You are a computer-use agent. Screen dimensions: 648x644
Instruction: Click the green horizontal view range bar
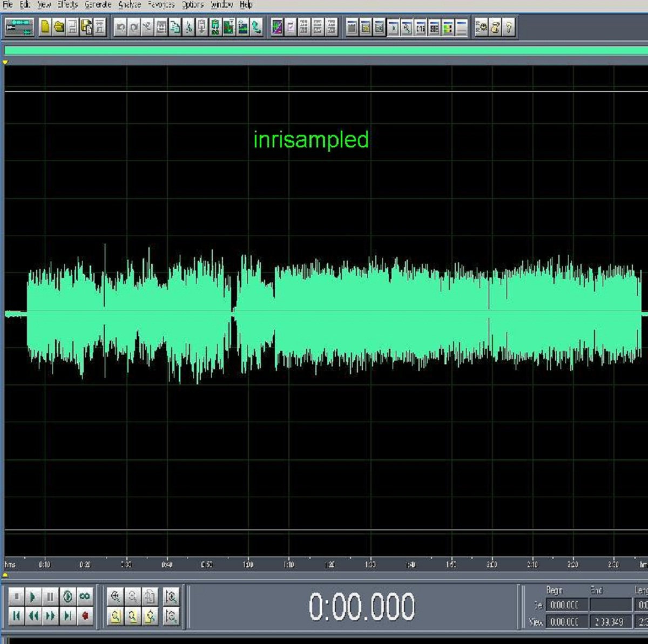tap(324, 50)
